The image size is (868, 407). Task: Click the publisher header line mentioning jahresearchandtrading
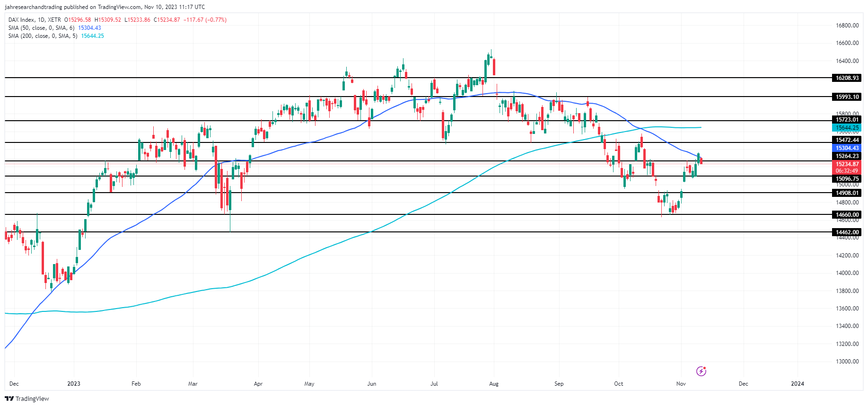pyautogui.click(x=105, y=7)
